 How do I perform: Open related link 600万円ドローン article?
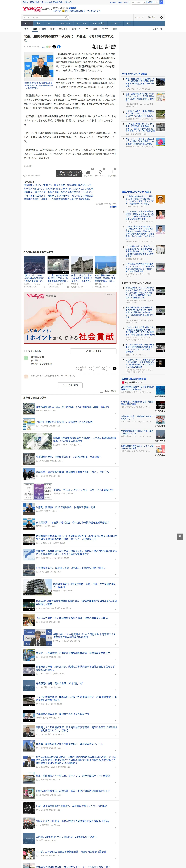[x=58, y=189]
